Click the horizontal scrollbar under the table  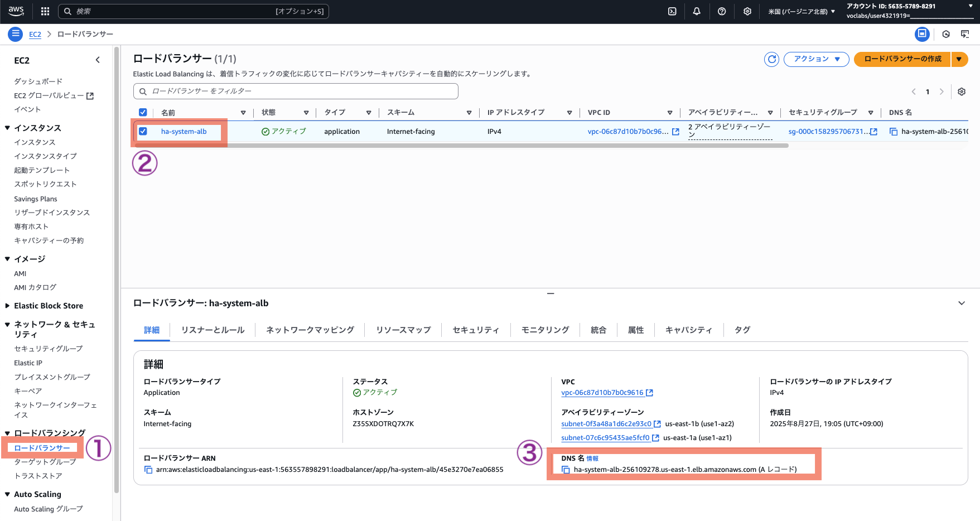coord(461,146)
